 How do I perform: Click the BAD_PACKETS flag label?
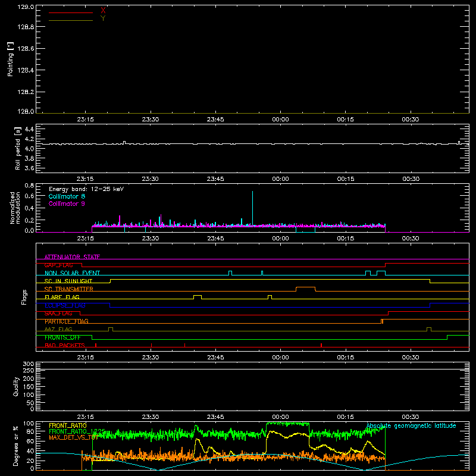(x=65, y=345)
